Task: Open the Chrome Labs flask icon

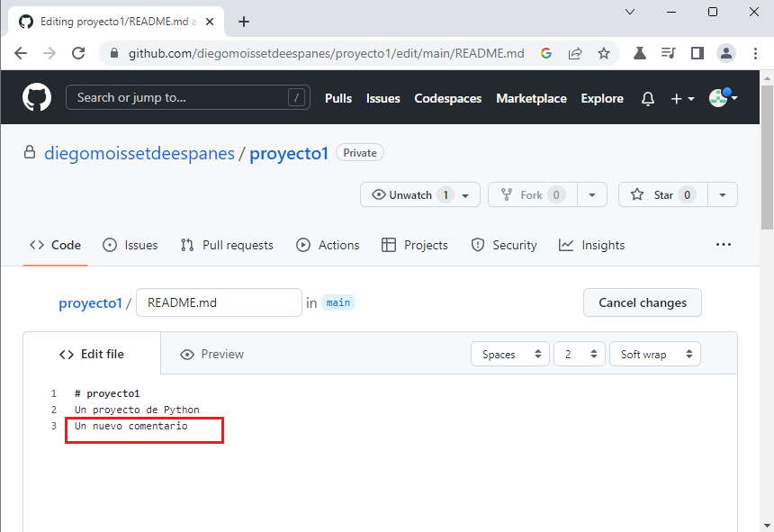Action: coord(640,53)
